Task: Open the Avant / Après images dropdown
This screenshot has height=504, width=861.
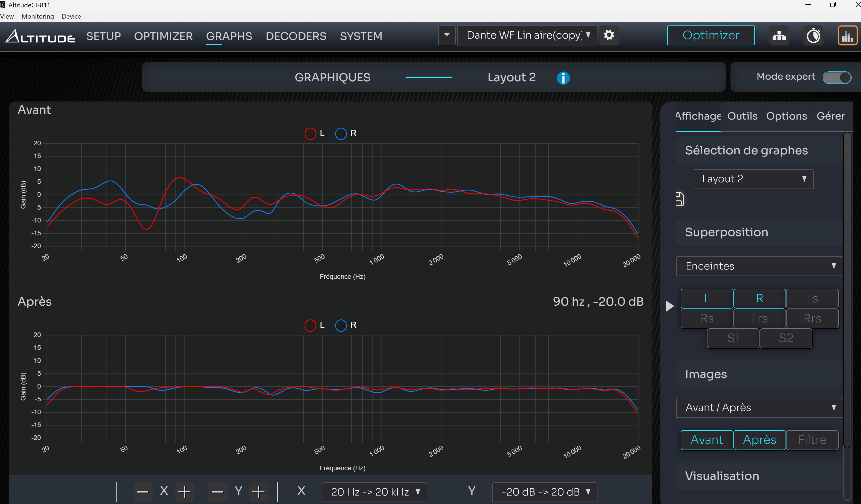Action: pyautogui.click(x=759, y=408)
